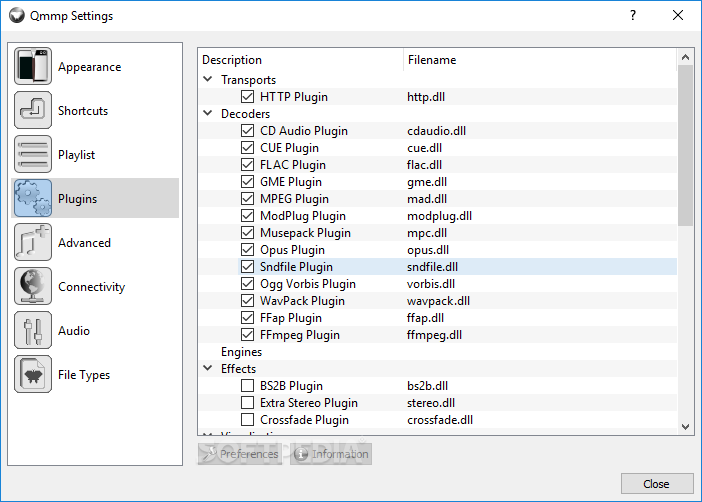This screenshot has height=502, width=702.
Task: Uncheck the CD Audio Plugin checkbox
Action: coord(247,131)
